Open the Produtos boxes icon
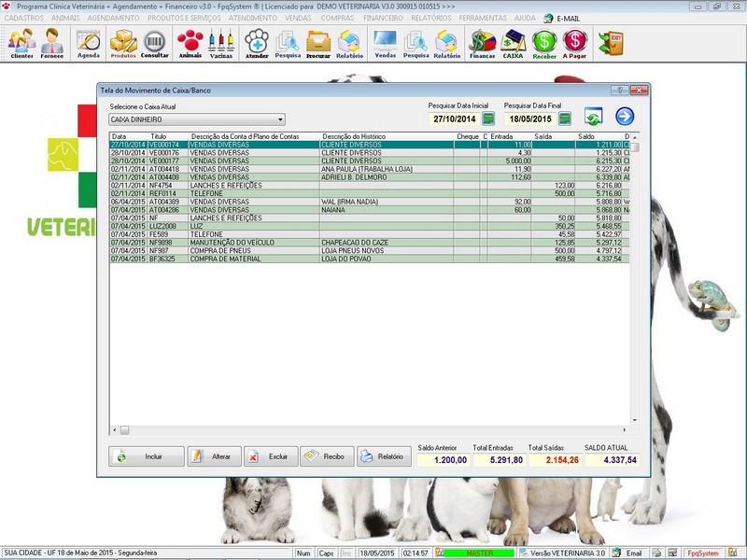This screenshot has width=747, height=560. point(123,43)
